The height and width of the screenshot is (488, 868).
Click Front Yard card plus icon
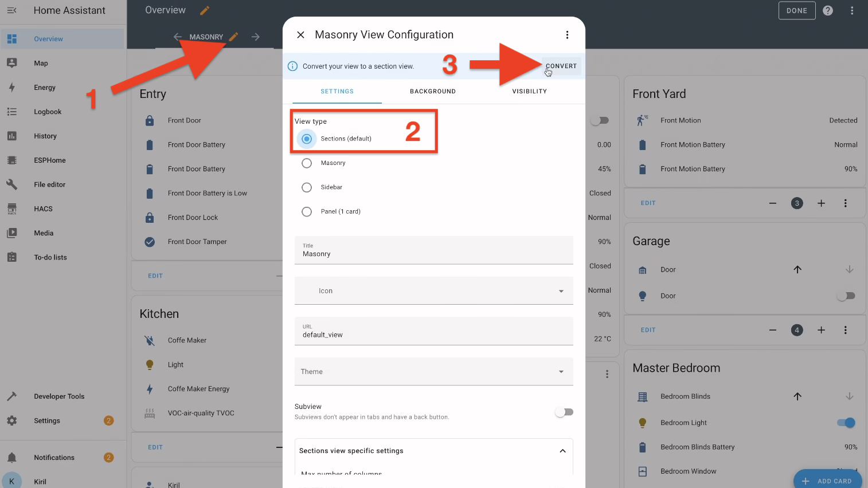821,203
